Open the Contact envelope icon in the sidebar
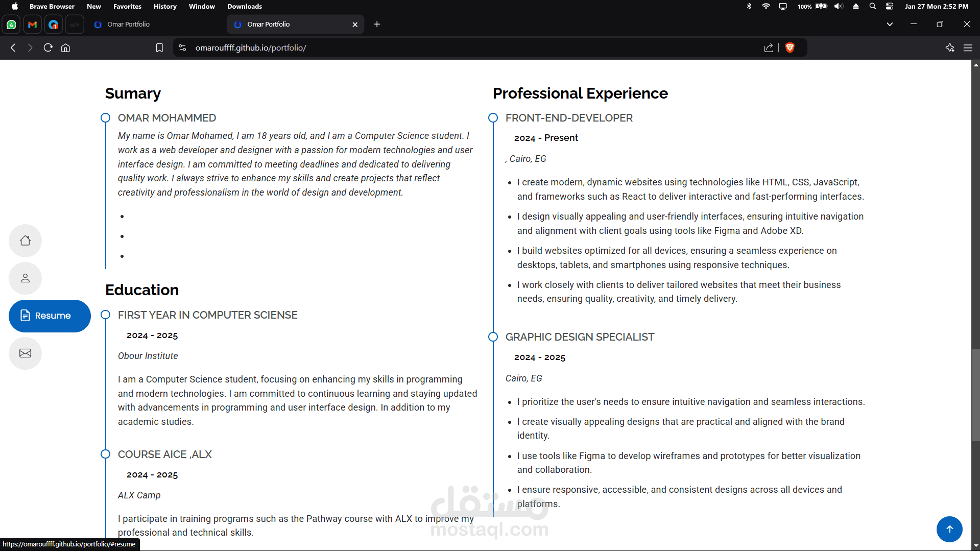 coord(25,353)
